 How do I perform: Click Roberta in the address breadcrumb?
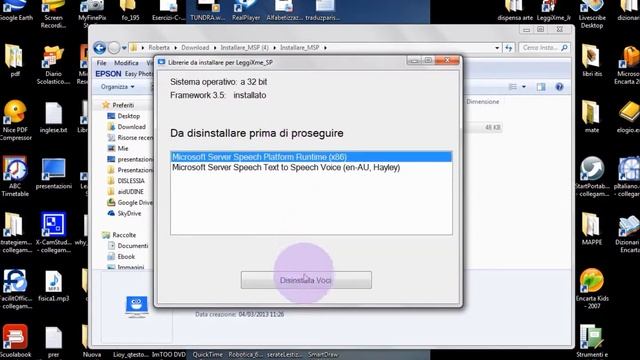point(159,48)
